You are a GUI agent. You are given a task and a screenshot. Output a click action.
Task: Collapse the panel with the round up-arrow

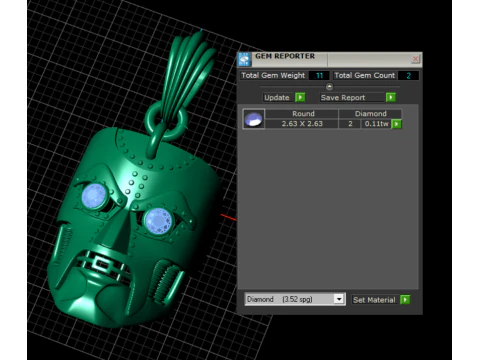coord(329,87)
